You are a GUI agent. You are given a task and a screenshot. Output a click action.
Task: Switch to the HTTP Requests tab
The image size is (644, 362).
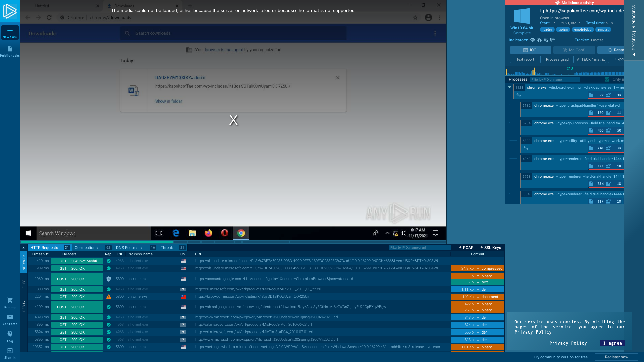pos(49,248)
